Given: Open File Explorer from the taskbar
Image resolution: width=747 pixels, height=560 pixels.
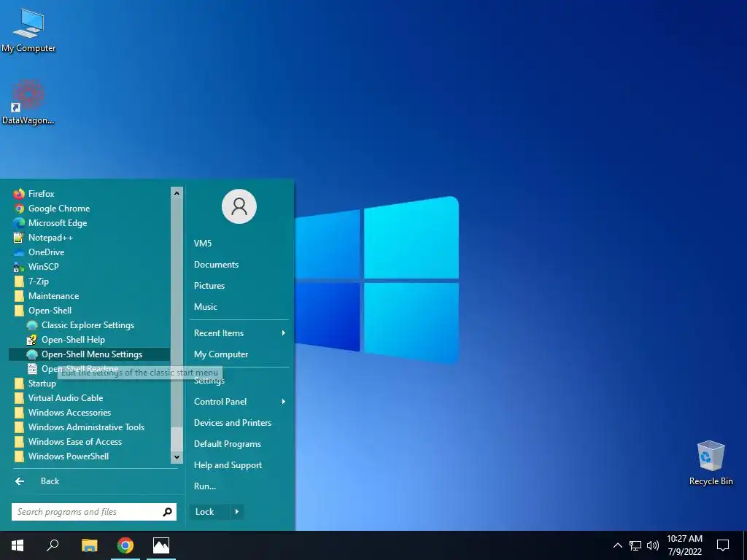Looking at the screenshot, I should click(x=89, y=545).
